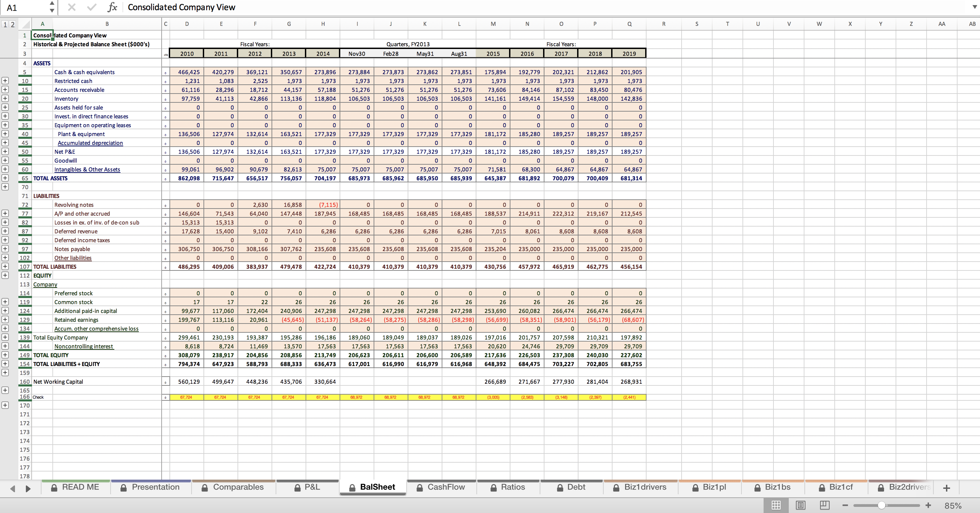
Task: Select column M header
Action: pyautogui.click(x=493, y=24)
